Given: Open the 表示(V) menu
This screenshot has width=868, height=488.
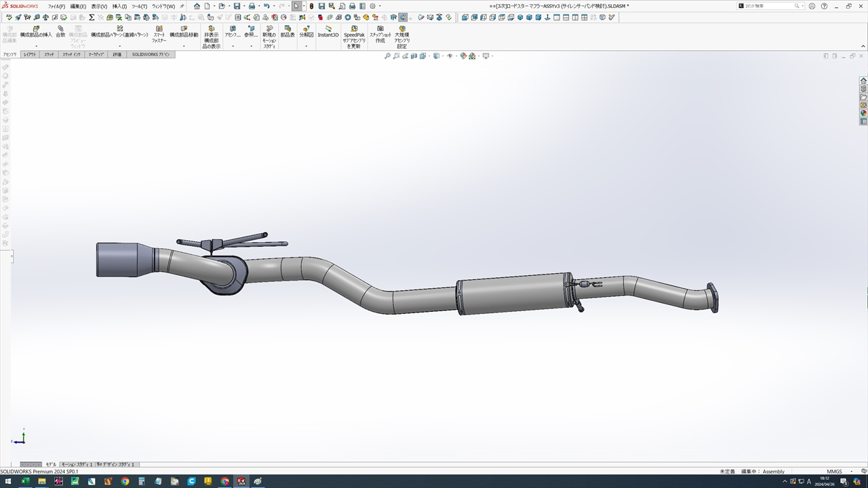Looking at the screenshot, I should (99, 6).
